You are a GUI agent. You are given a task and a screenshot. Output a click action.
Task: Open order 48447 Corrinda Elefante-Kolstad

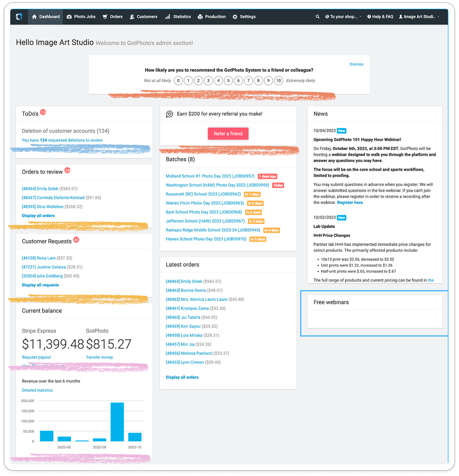click(53, 198)
